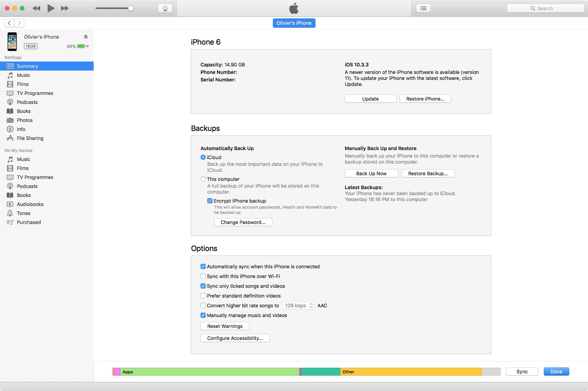Click the teal storage bar segment
The image size is (588, 391).
point(321,372)
